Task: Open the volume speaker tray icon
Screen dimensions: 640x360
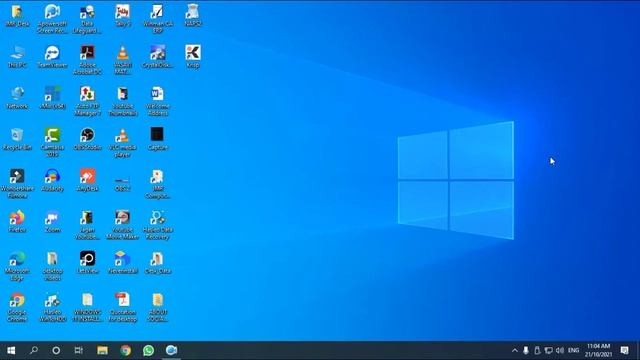Action: (x=560, y=350)
